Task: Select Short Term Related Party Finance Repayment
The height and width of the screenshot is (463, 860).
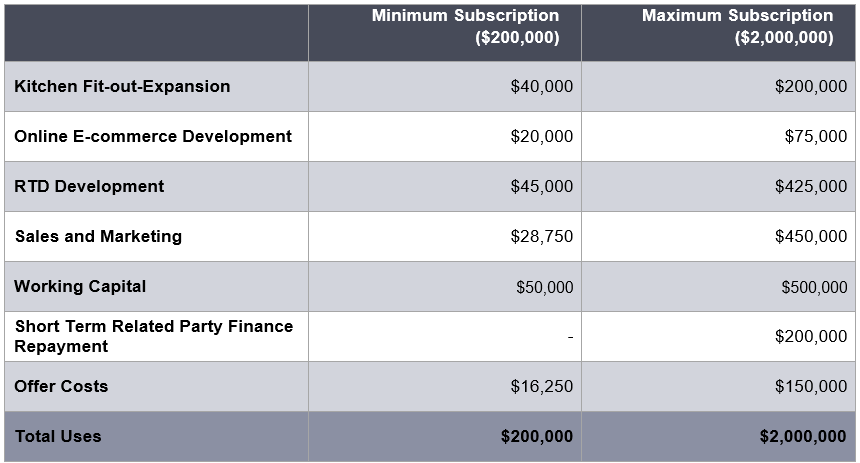Action: pyautogui.click(x=153, y=337)
